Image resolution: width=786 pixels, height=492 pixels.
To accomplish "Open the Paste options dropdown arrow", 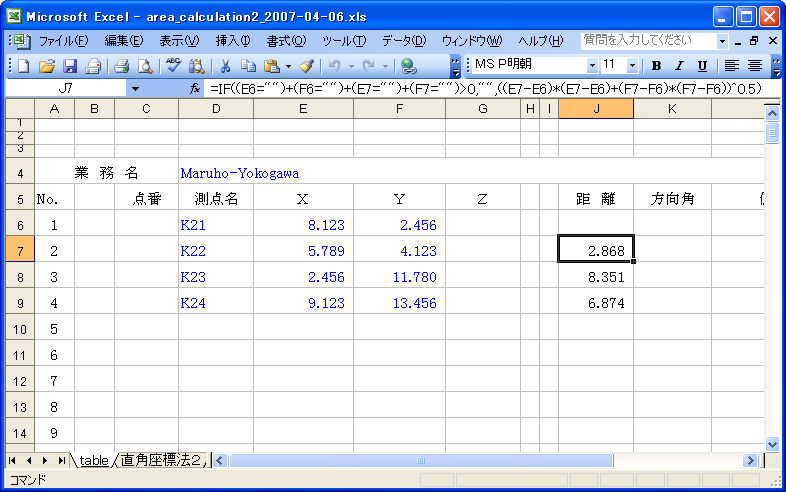I will (288, 66).
